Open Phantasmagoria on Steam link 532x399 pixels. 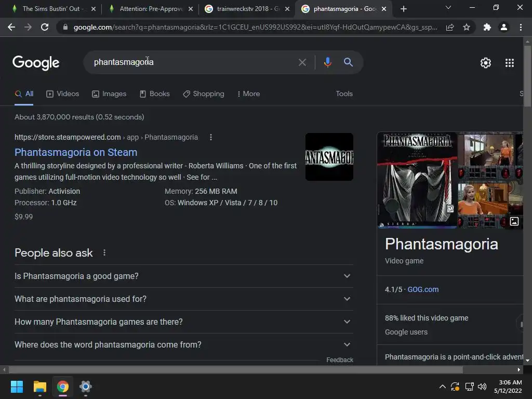click(x=76, y=152)
